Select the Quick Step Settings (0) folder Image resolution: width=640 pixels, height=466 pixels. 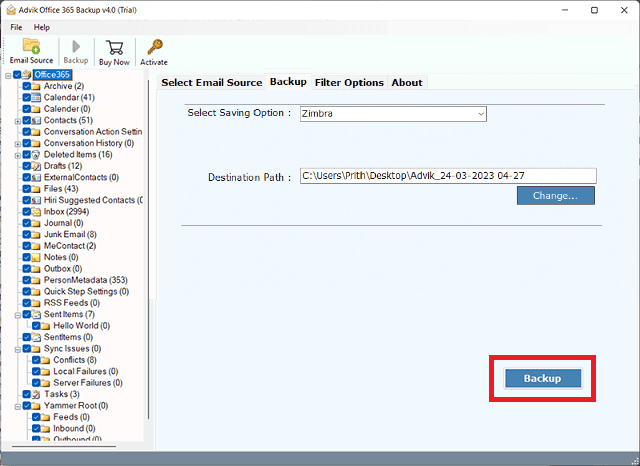(x=86, y=291)
